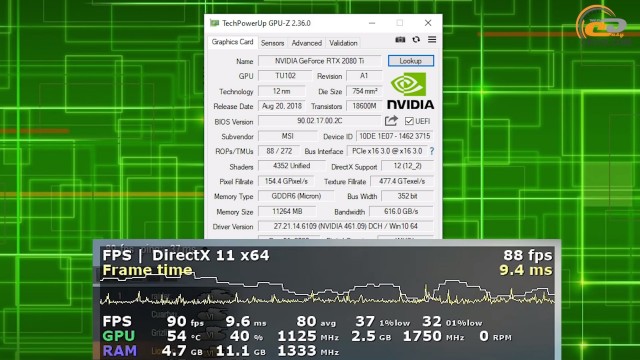
Task: Click the Die Size field 754 mm²
Action: click(x=364, y=91)
